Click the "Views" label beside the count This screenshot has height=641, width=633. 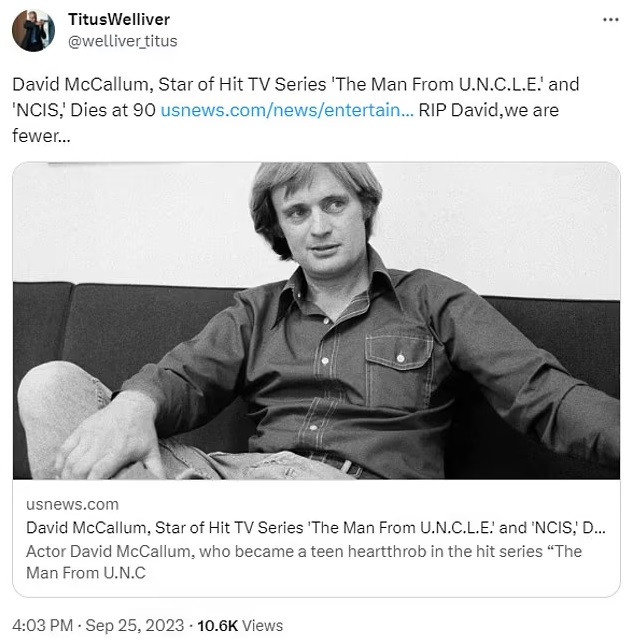(x=263, y=625)
